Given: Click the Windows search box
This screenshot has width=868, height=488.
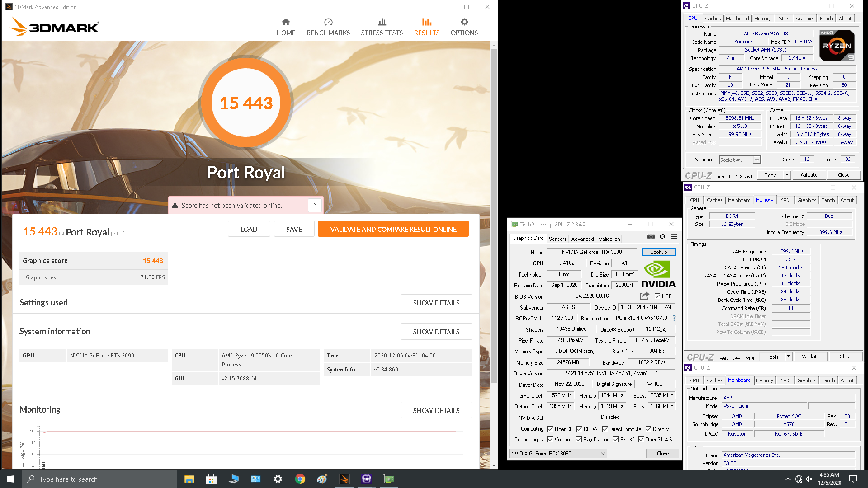Looking at the screenshot, I should [99, 479].
